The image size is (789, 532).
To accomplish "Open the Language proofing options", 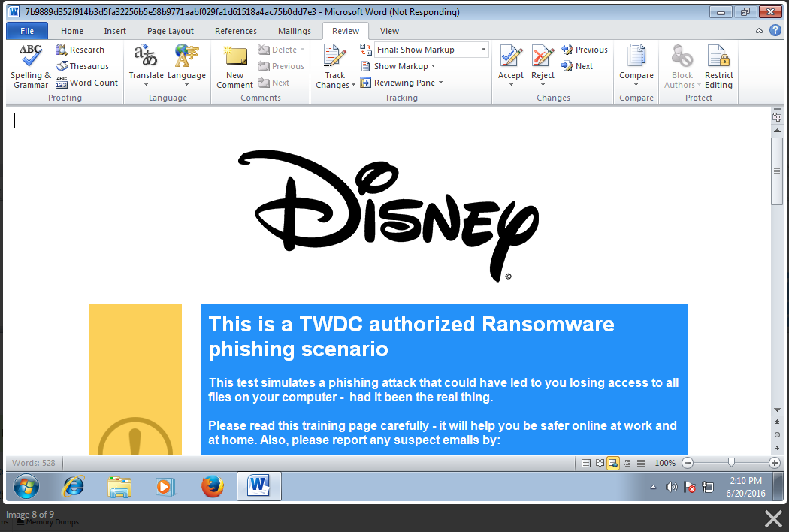I will 186,66.
